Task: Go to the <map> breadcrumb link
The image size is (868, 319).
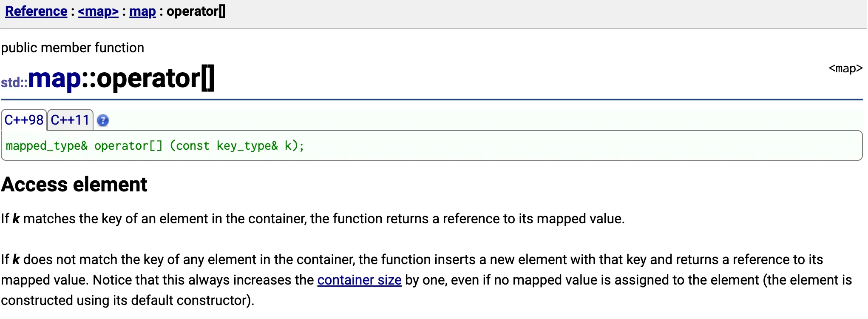Action: 98,11
